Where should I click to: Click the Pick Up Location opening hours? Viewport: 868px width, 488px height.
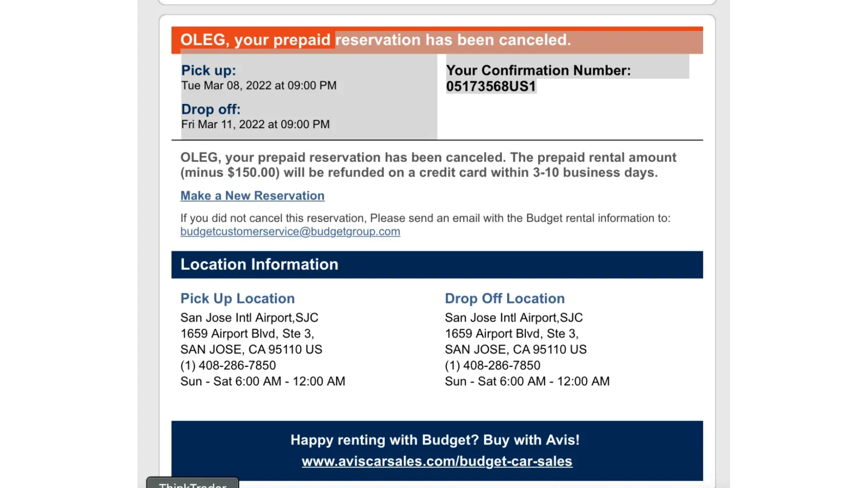[x=263, y=381]
